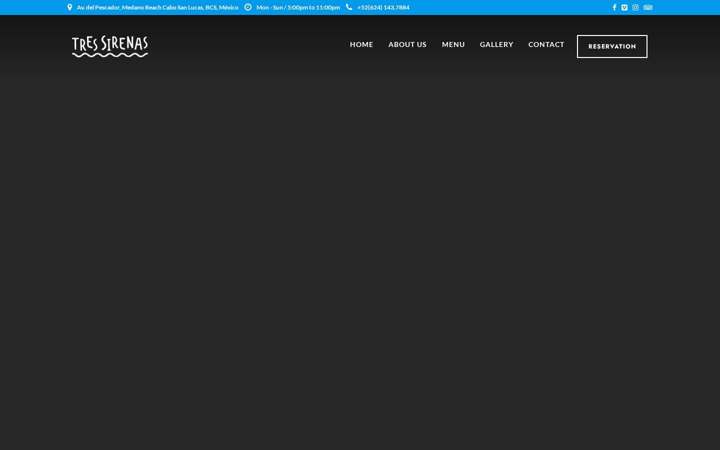Image resolution: width=720 pixels, height=450 pixels.
Task: Click the Tres Sirenas logo
Action: tap(110, 46)
